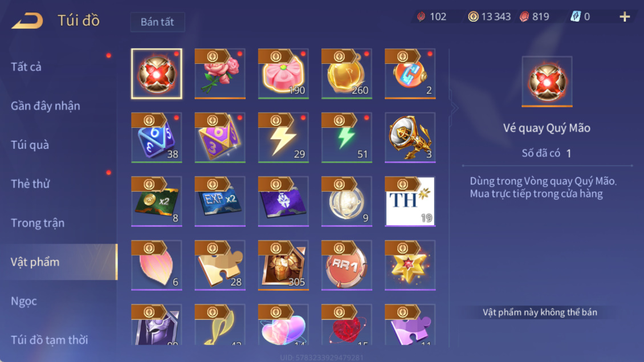Click the gold coin balance 13 343
The width and height of the screenshot is (644, 362).
(x=490, y=17)
